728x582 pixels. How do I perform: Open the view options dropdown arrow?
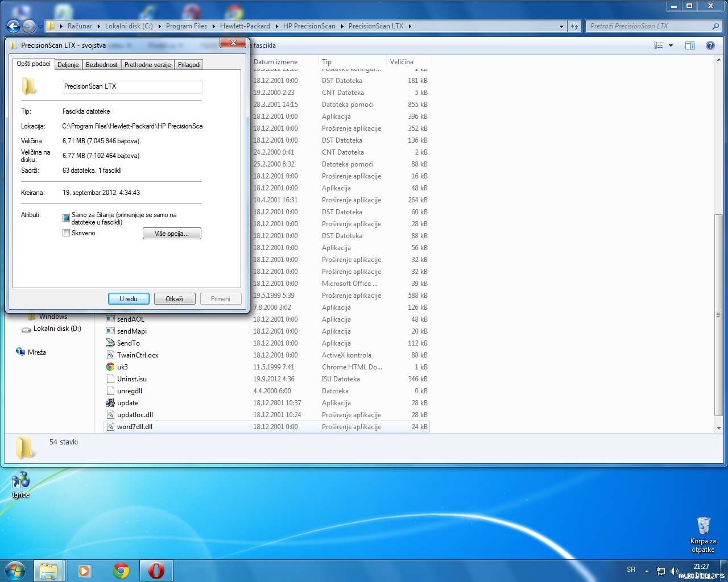671,45
